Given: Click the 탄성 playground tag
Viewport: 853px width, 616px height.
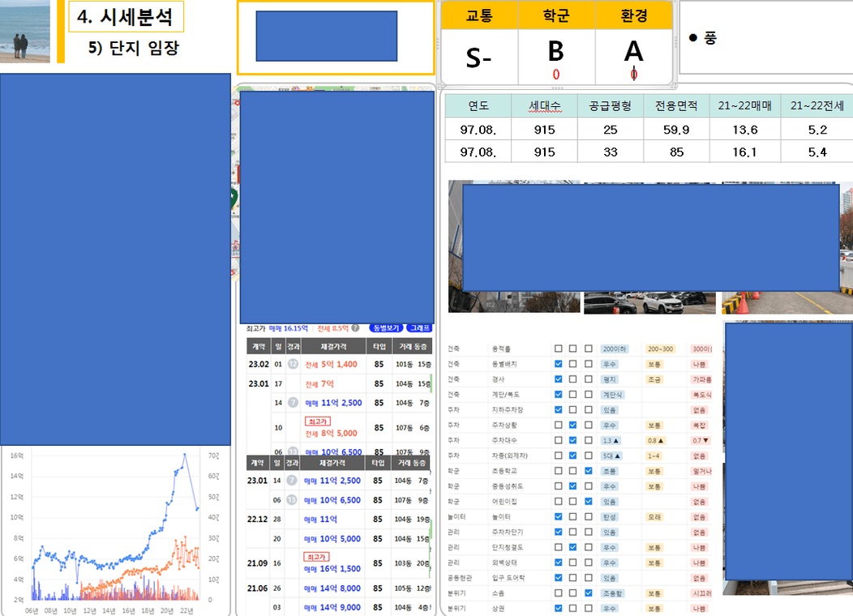Looking at the screenshot, I should 609,517.
